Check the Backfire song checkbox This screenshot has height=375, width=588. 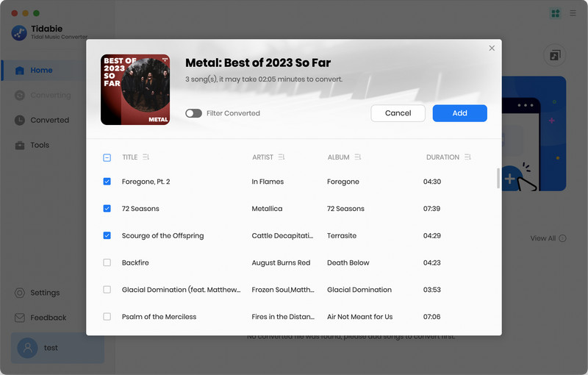point(107,262)
